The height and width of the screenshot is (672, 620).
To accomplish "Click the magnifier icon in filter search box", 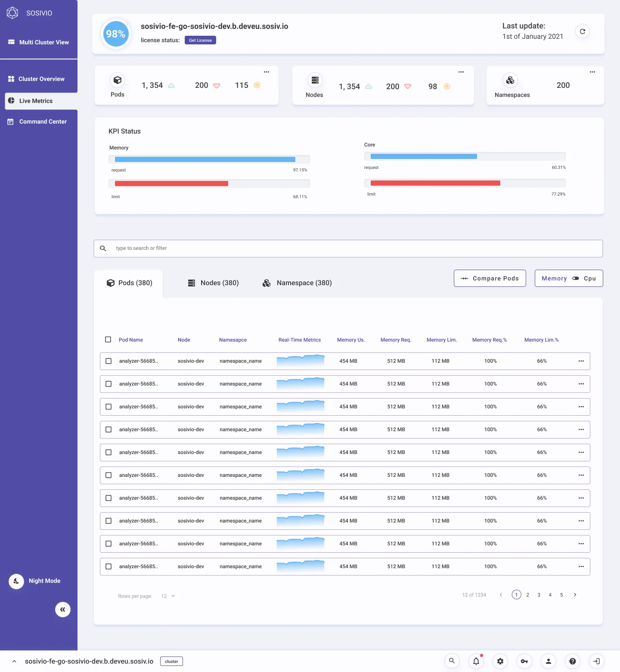I will click(x=103, y=249).
